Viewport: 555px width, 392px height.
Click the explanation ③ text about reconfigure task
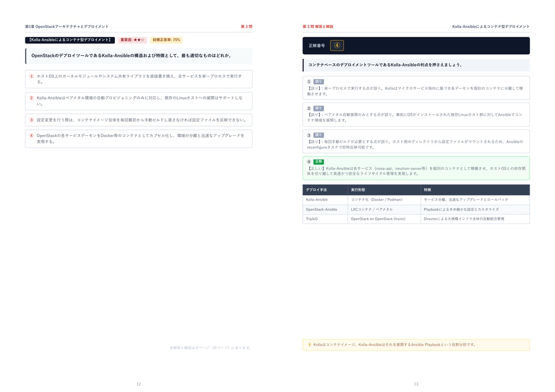click(x=415, y=145)
